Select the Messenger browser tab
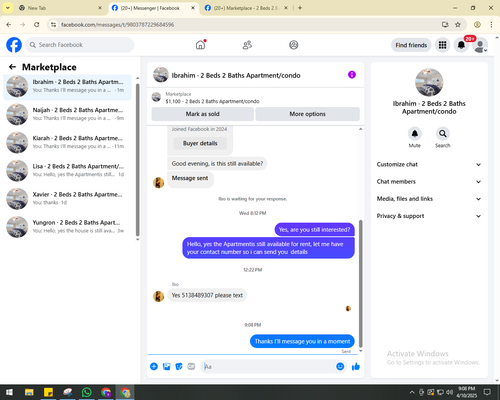 (x=153, y=8)
